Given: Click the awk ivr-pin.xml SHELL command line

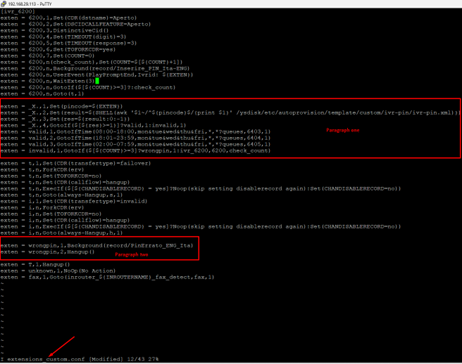Looking at the screenshot, I should point(230,113).
